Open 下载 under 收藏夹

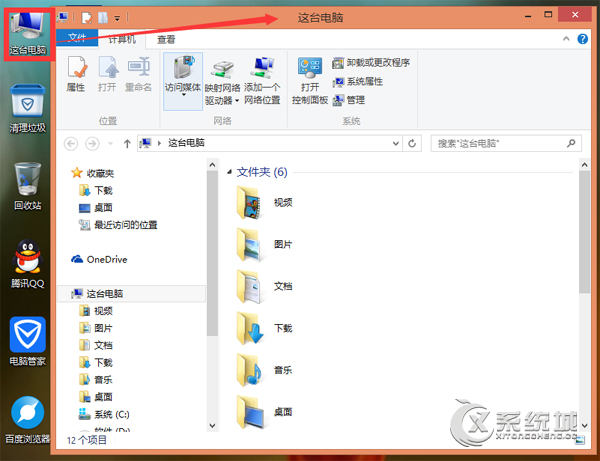pyautogui.click(x=96, y=190)
